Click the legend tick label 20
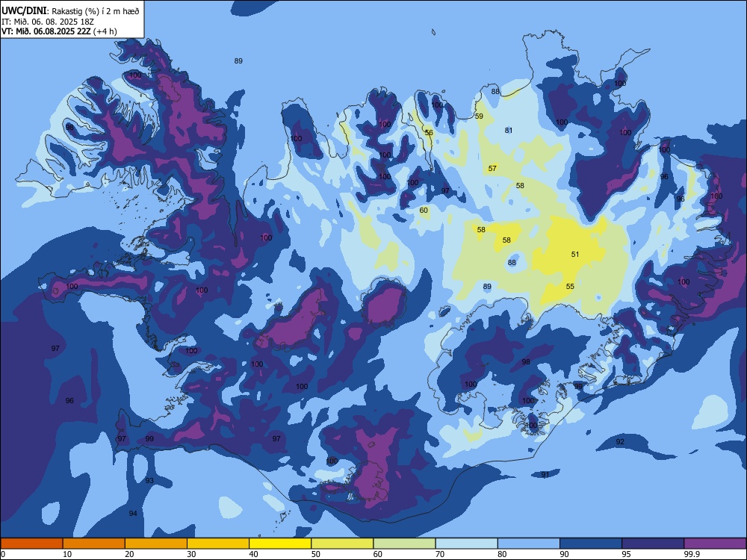 129,554
